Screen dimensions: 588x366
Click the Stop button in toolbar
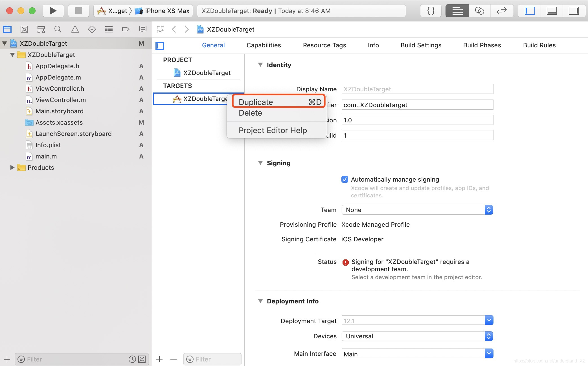[78, 11]
